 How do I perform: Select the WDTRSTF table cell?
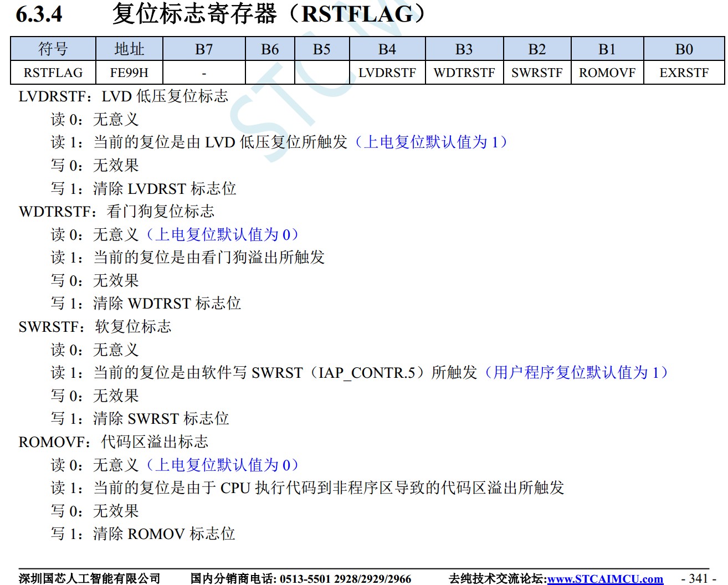464,73
